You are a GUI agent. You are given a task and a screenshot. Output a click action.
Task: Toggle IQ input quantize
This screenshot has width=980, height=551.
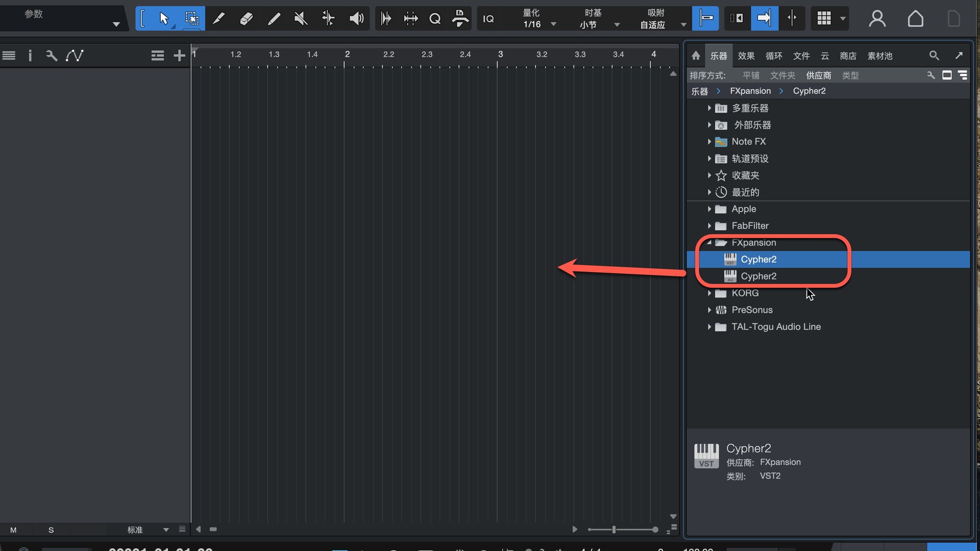(488, 19)
